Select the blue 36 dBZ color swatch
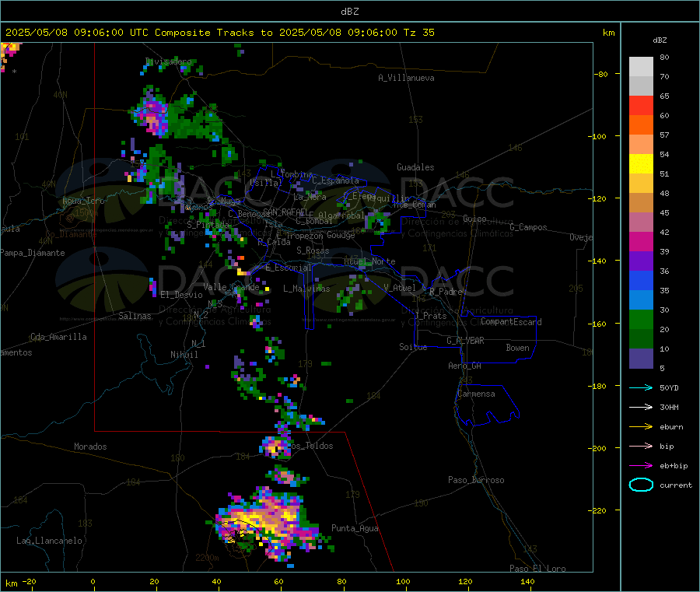700x592 pixels. tap(641, 280)
